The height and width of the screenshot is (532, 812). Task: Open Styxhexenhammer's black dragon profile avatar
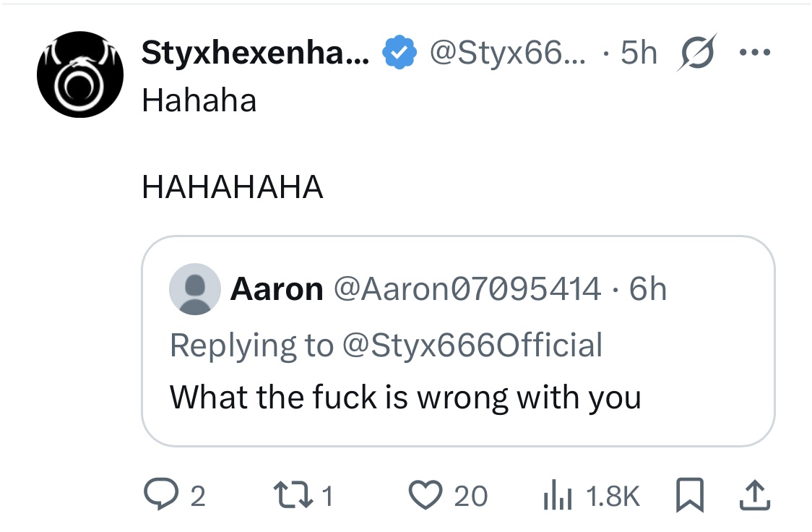(x=80, y=74)
